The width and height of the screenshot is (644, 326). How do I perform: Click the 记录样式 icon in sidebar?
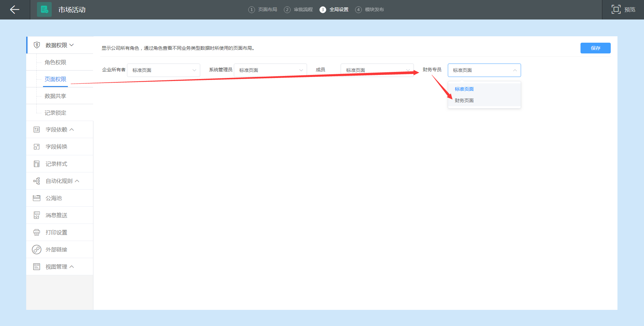coord(37,164)
